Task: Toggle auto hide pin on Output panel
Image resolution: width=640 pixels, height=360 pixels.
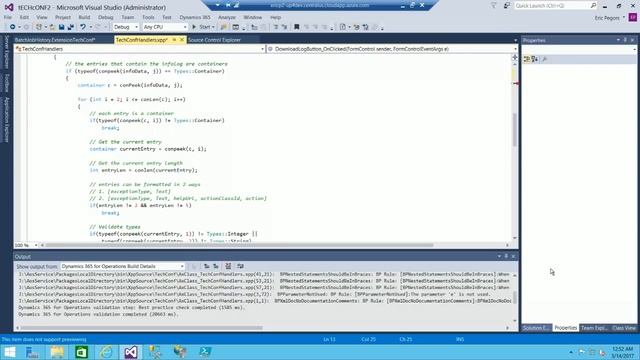Action: pos(506,256)
